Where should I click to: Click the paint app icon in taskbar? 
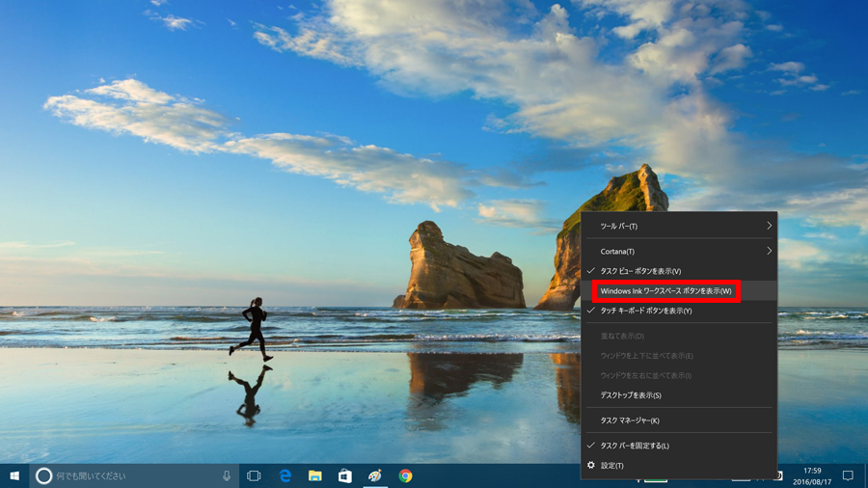point(375,475)
